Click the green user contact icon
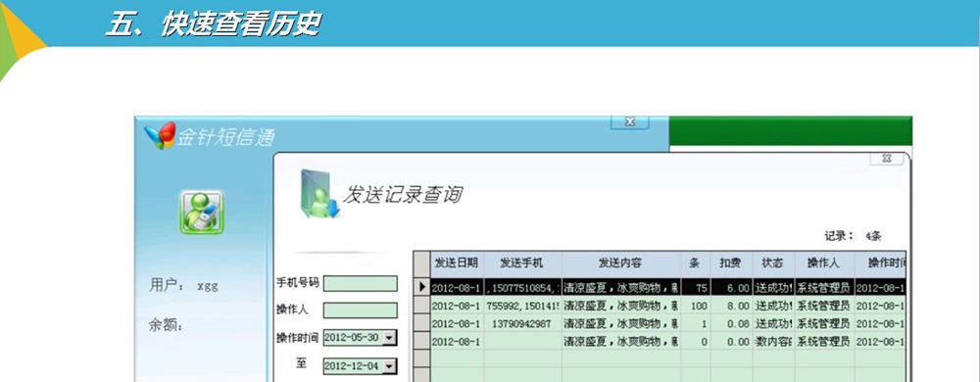980x382 pixels. tap(202, 213)
